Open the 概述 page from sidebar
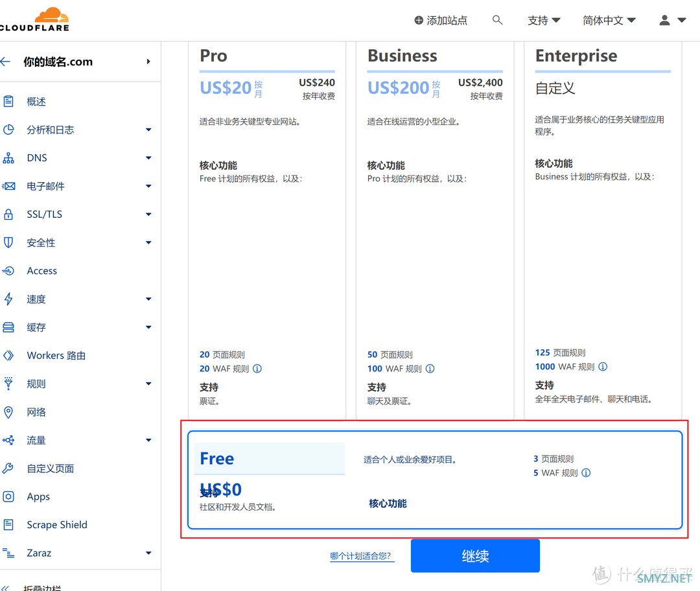 (x=36, y=102)
